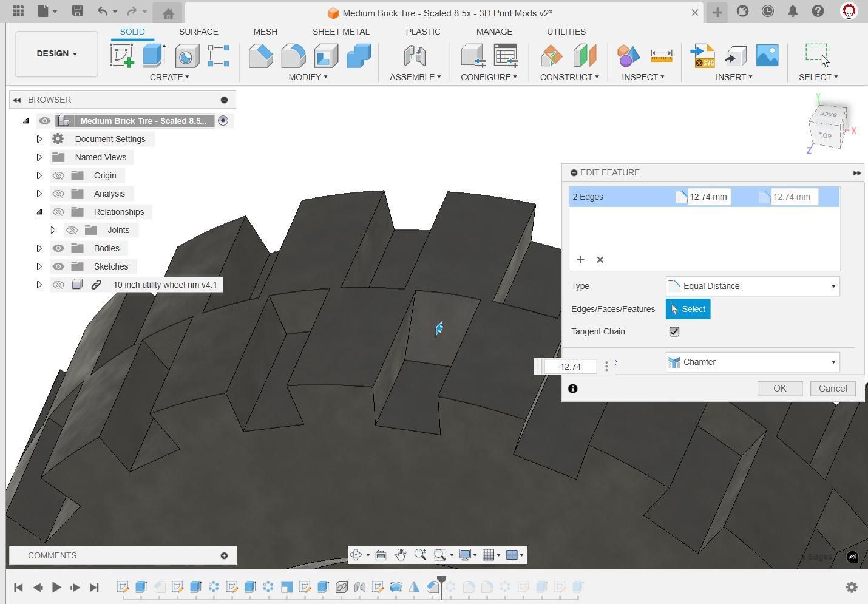Choose the Extrude tool
868x604 pixels.
coord(154,55)
